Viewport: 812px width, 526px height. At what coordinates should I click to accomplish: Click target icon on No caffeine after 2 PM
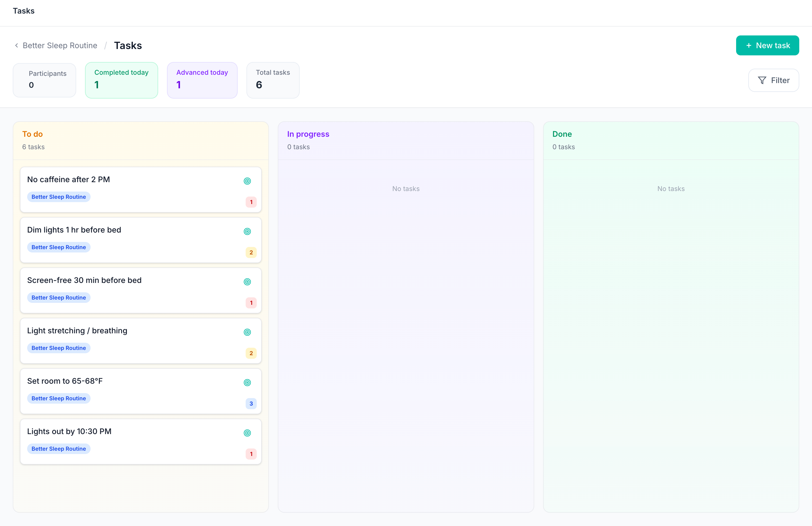247,181
